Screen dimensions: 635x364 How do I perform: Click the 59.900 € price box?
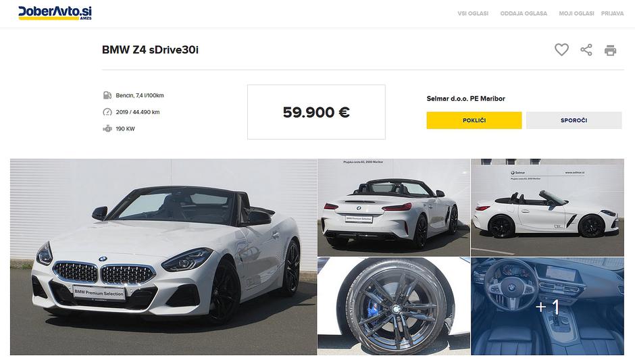click(x=316, y=112)
